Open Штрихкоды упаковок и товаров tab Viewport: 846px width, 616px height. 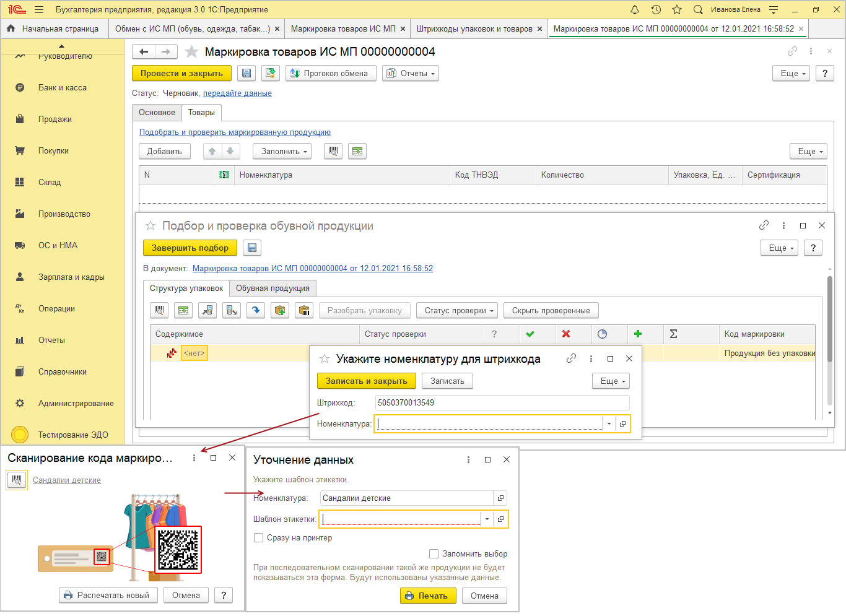point(474,28)
